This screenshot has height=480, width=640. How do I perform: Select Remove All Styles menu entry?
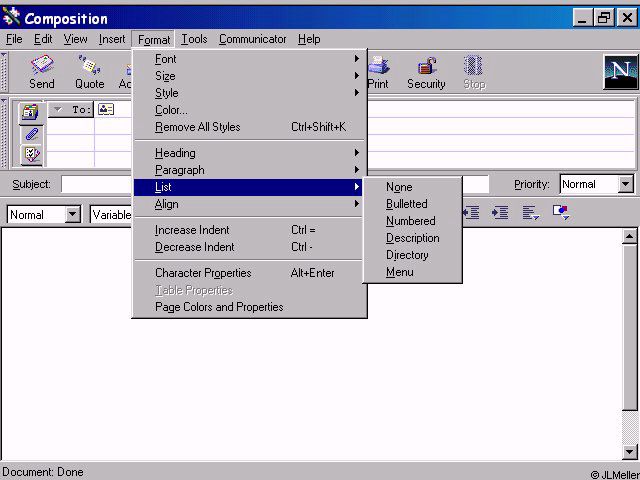point(250,127)
